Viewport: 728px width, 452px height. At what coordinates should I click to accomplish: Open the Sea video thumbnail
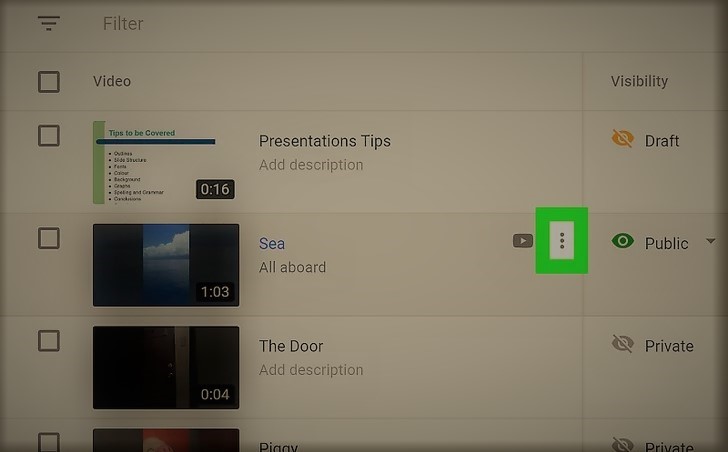[x=166, y=265]
